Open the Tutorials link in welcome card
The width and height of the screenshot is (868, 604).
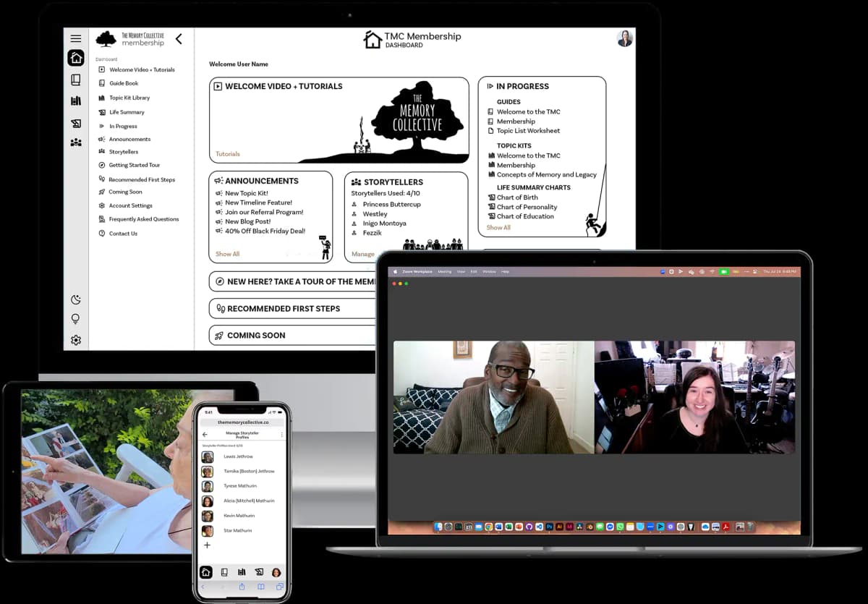click(x=228, y=154)
